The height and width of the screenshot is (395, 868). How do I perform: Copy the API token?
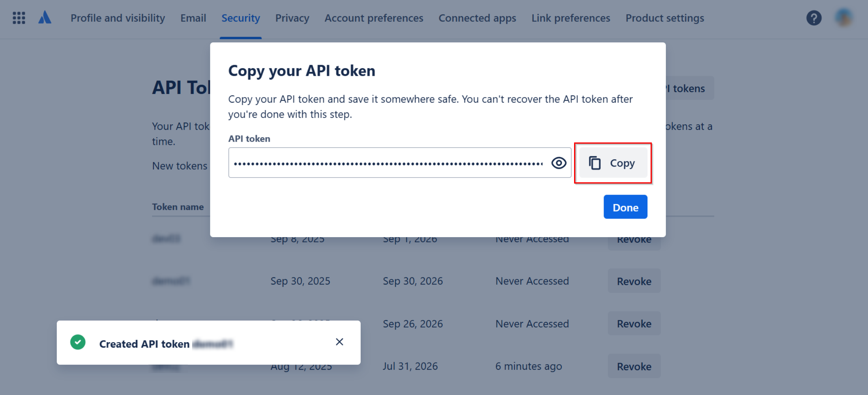point(613,163)
